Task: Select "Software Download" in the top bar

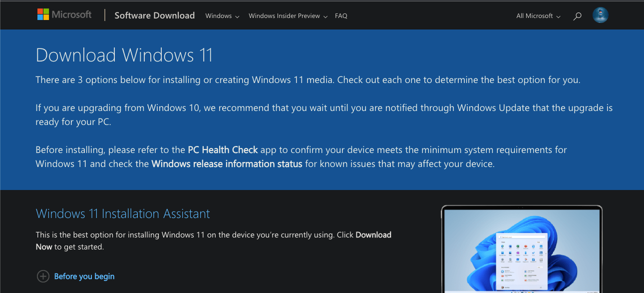Action: click(154, 15)
